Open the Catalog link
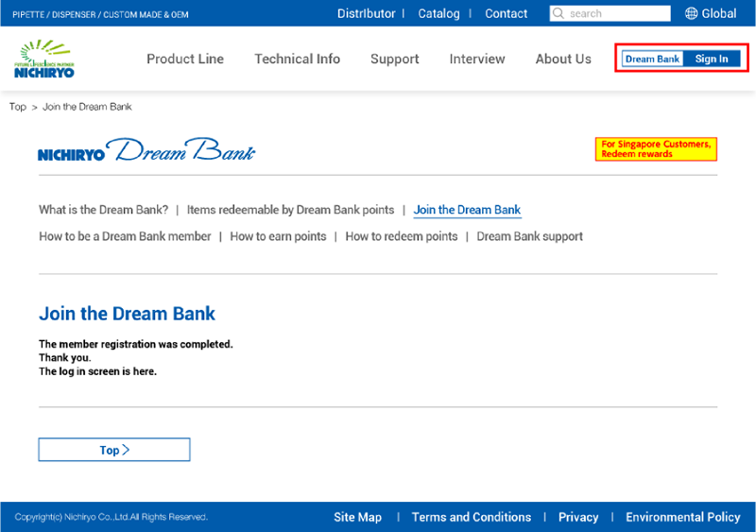Screen dimensions: 756x532 [438, 13]
